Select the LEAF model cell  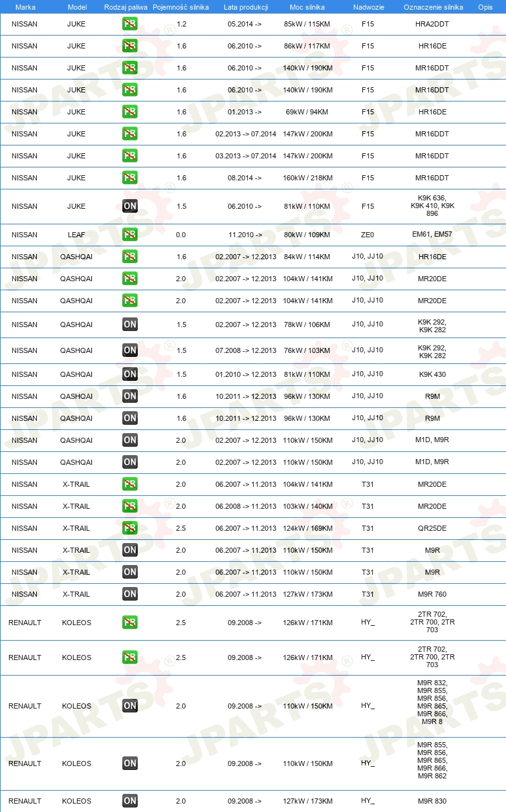(x=76, y=235)
